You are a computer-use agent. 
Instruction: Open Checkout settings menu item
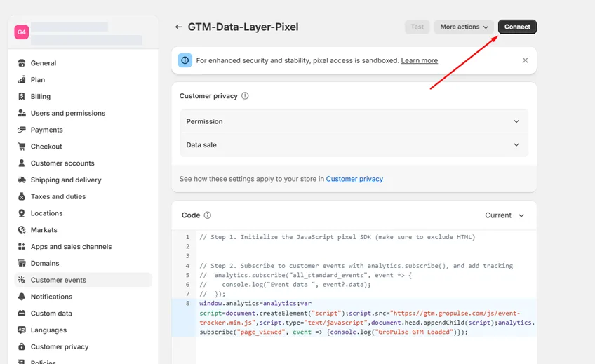point(83,147)
